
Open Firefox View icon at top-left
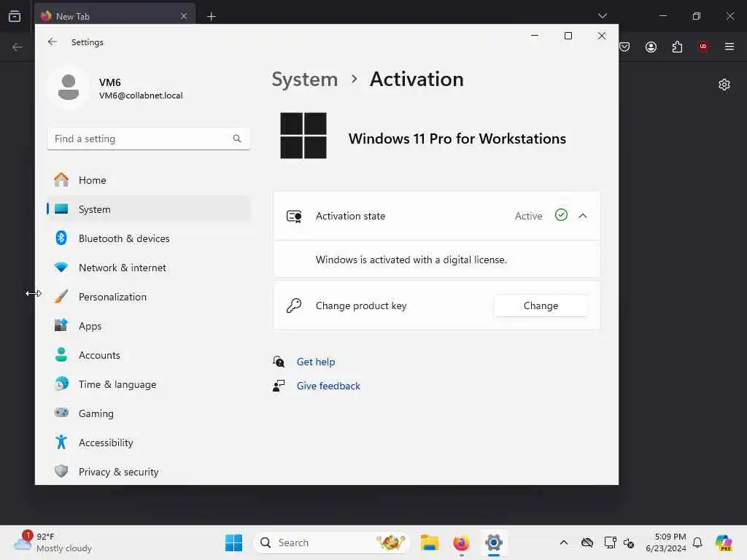click(x=15, y=16)
